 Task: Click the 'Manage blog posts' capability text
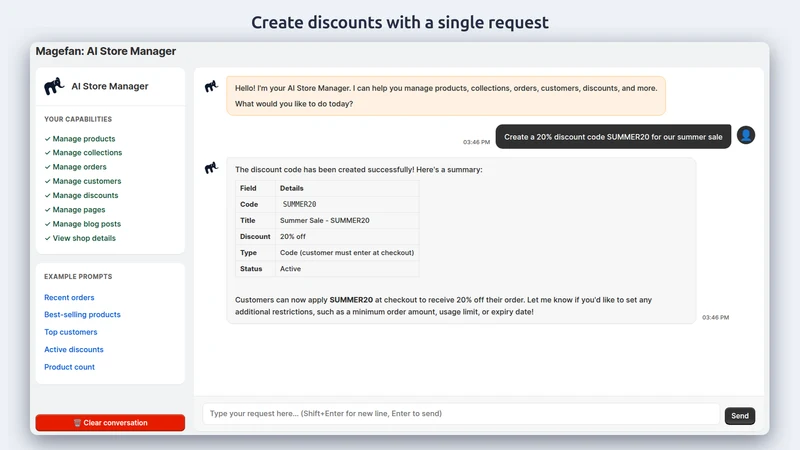point(87,224)
